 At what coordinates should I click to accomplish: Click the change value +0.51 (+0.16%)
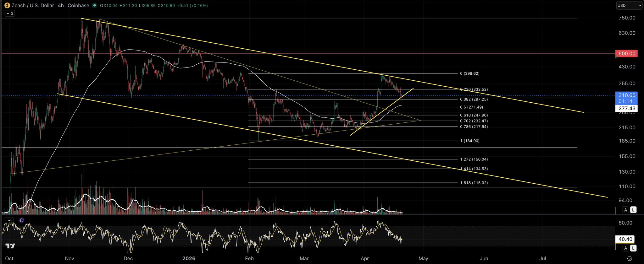[192, 5]
